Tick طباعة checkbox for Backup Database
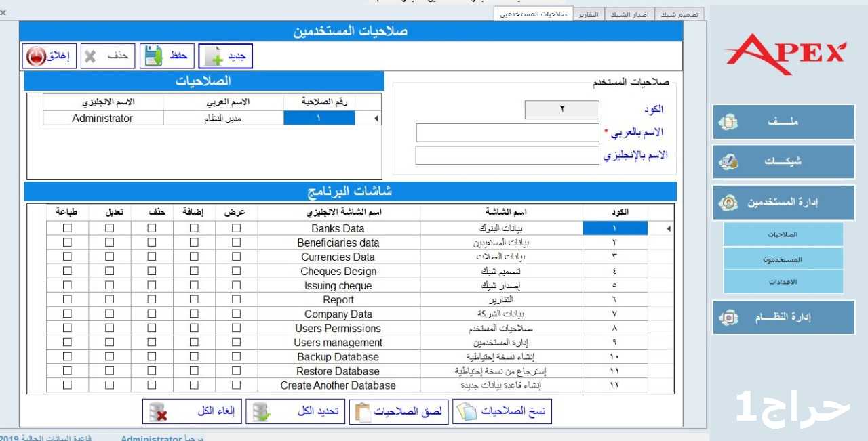The width and height of the screenshot is (868, 441). pyautogui.click(x=67, y=356)
